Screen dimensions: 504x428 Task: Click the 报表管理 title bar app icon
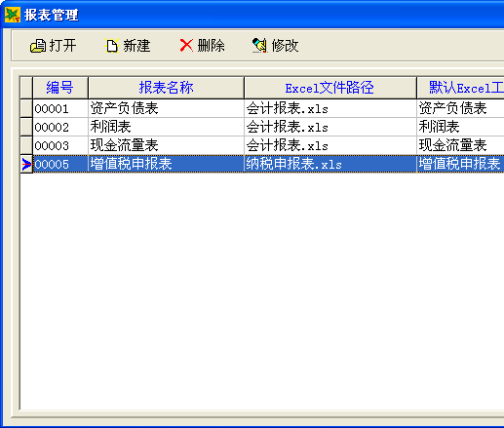[13, 15]
